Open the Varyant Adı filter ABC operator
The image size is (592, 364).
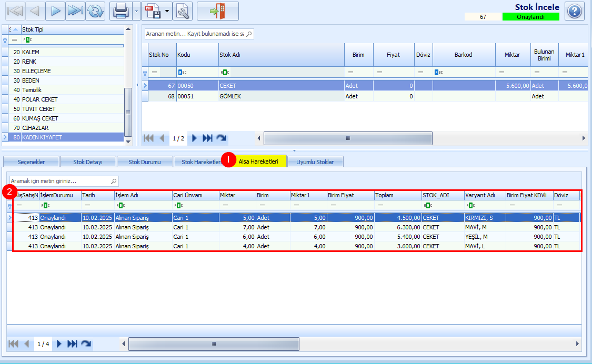pyautogui.click(x=470, y=206)
